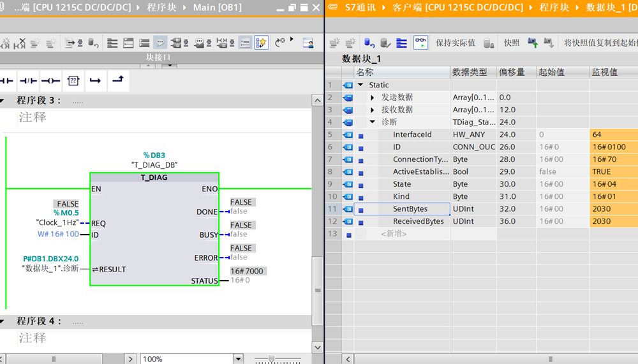Image resolution: width=638 pixels, height=364 pixels.
Task: Click the expand all rows icon in data block toolbar
Action: click(401, 43)
